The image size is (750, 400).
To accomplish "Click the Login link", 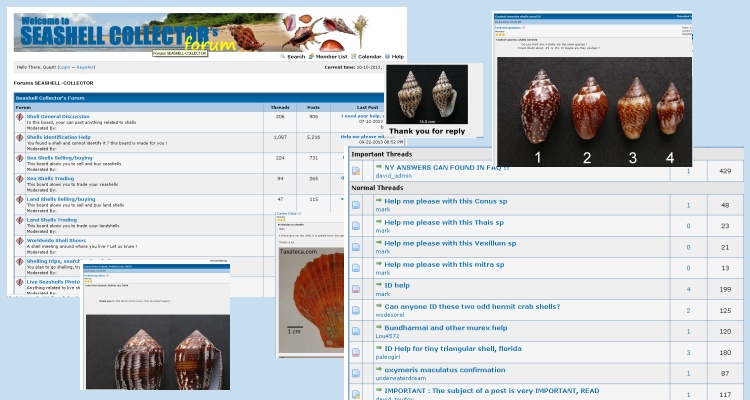I will [x=64, y=67].
